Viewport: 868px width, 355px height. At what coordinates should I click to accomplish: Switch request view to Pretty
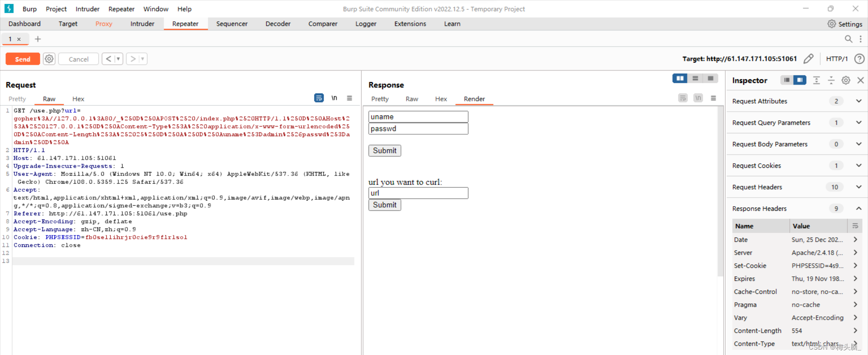click(17, 99)
